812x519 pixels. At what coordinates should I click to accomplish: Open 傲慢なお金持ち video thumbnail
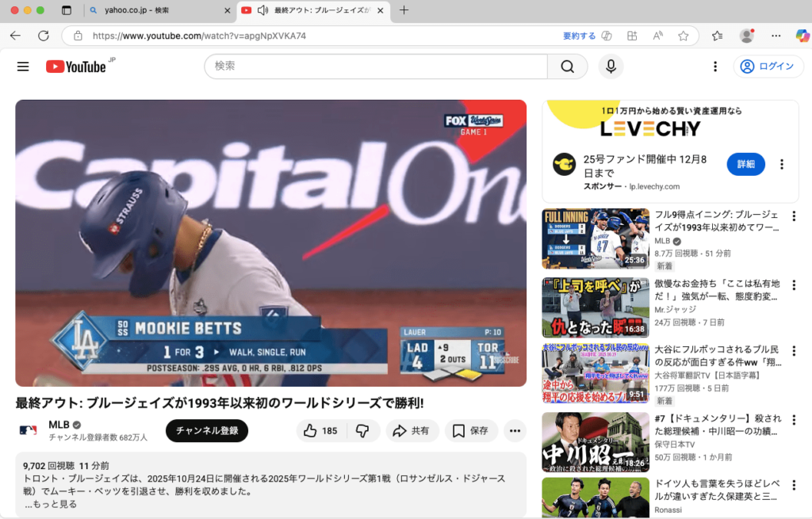coord(596,307)
